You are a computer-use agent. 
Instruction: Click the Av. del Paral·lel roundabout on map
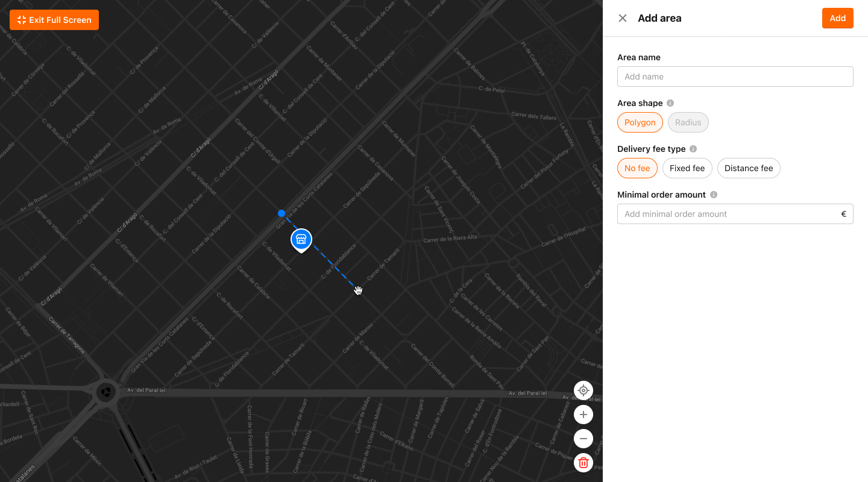[106, 392]
